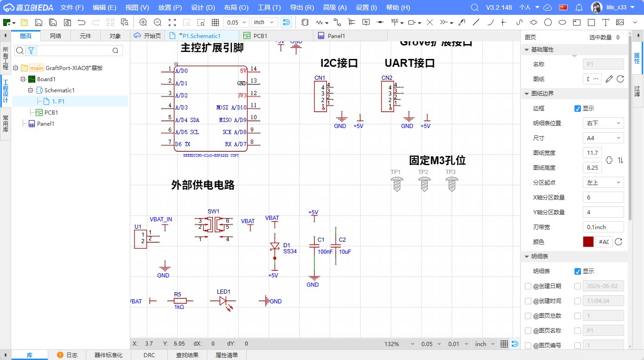This screenshot has height=360, width=644.
Task: Uncheck the 明细表 显示 checkbox
Action: [578, 271]
